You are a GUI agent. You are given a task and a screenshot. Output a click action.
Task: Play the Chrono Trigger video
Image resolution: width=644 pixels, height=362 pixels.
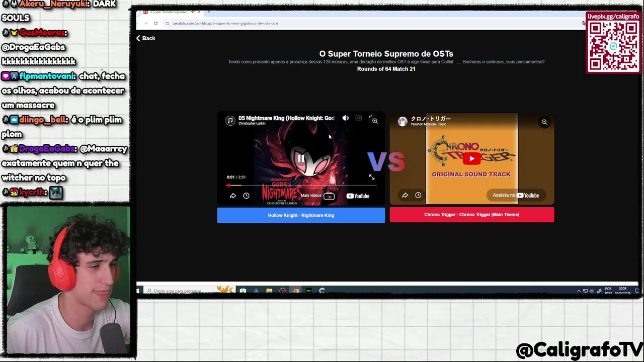click(471, 158)
